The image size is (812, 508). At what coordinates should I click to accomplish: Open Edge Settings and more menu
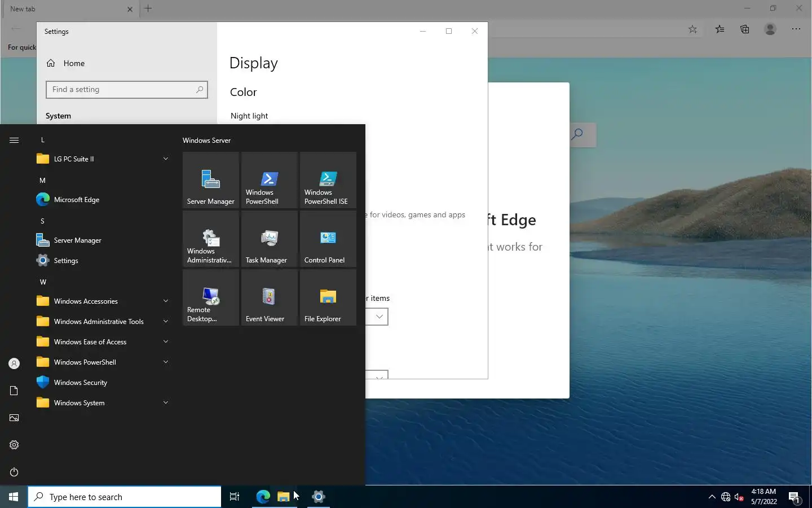[x=796, y=29]
